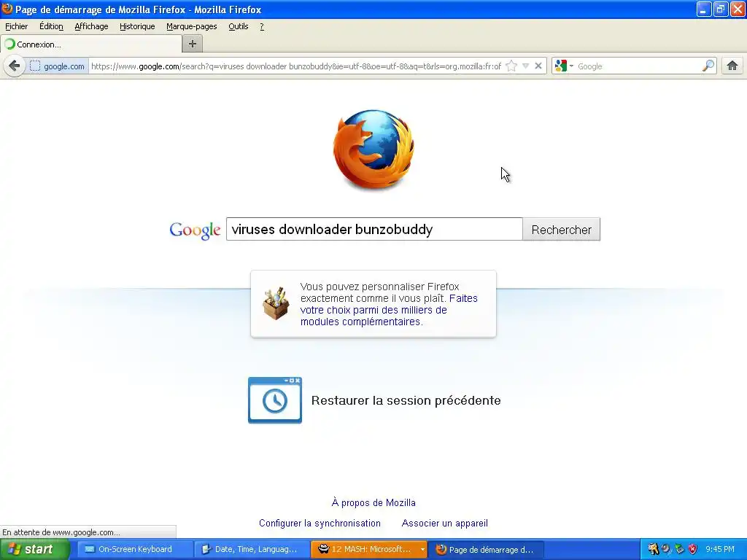
Task: Open a new tab with the plus button
Action: 193,44
